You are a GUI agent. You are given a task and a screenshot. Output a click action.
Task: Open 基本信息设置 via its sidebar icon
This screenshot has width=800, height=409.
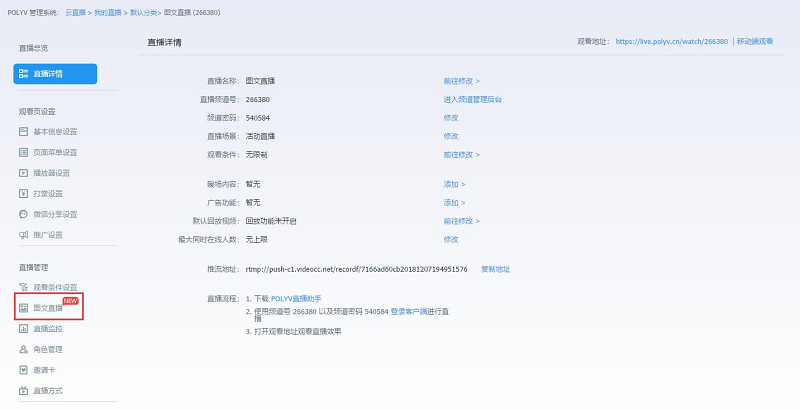pyautogui.click(x=24, y=132)
